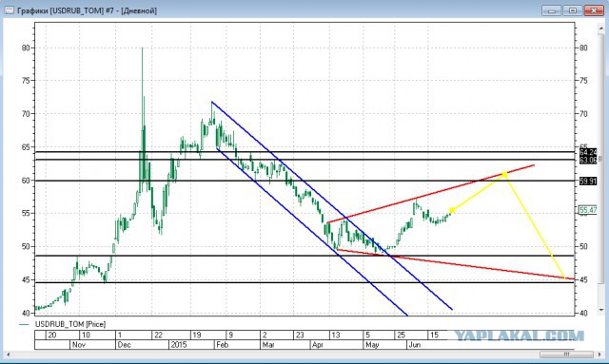609x364 pixels.
Task: Select the 64.24 price level label
Action: [x=588, y=152]
